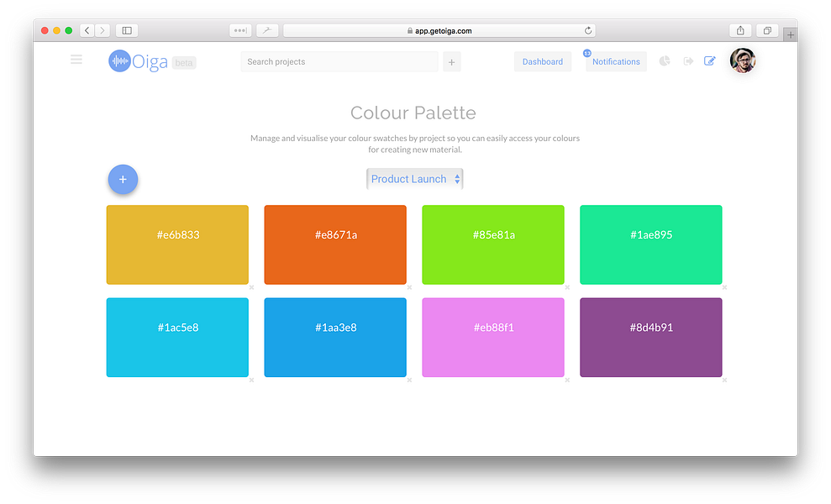Go forward with Safari forward arrow
Screen dimensions: 831x504
103,30
